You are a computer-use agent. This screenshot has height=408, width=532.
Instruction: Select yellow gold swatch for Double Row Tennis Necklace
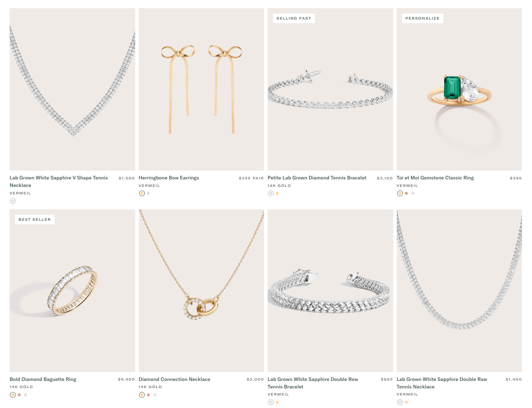(x=406, y=402)
